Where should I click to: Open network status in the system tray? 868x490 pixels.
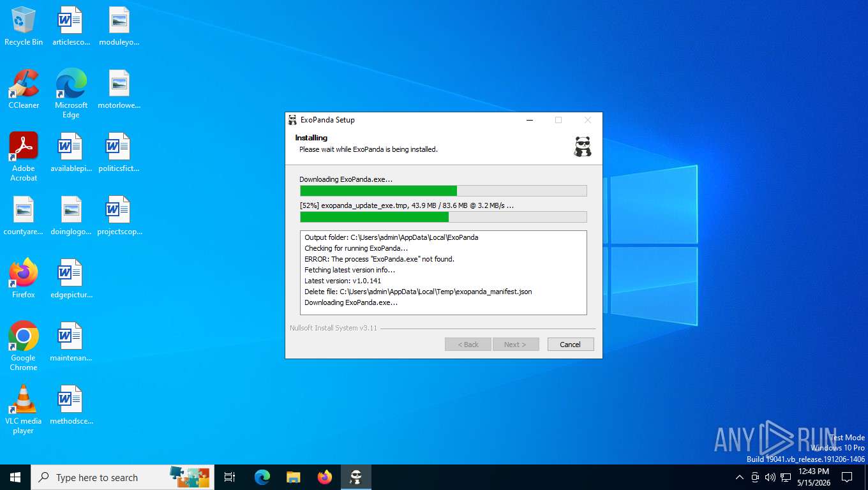pyautogui.click(x=786, y=477)
